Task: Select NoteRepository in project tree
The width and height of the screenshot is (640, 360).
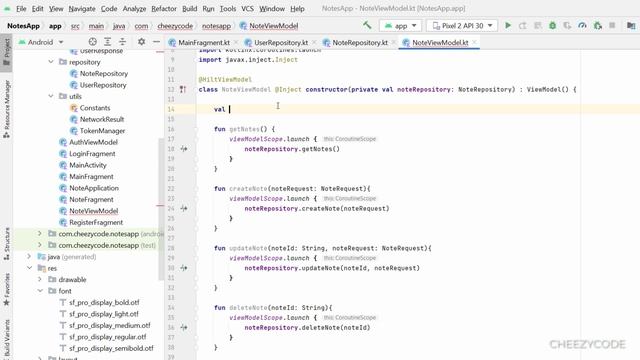Action: tap(104, 73)
